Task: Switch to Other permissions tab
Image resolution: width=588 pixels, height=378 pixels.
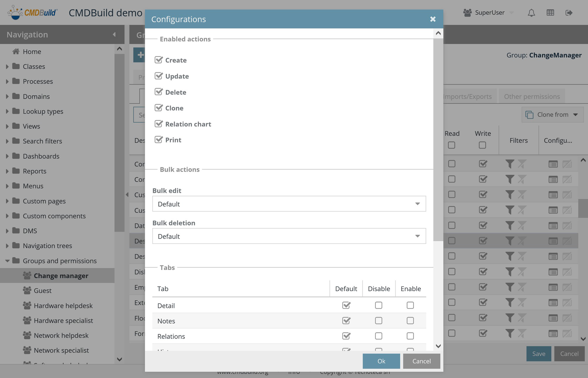Action: pyautogui.click(x=532, y=97)
